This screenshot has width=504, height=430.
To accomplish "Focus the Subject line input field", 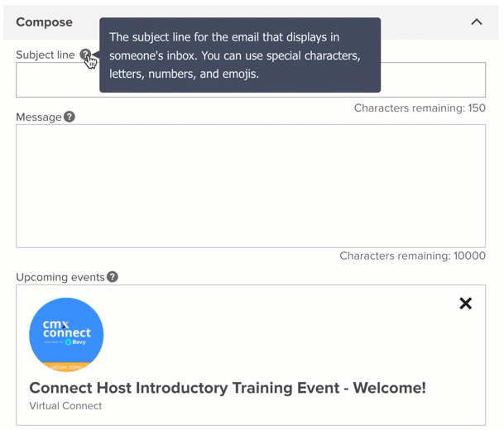I will click(251, 79).
